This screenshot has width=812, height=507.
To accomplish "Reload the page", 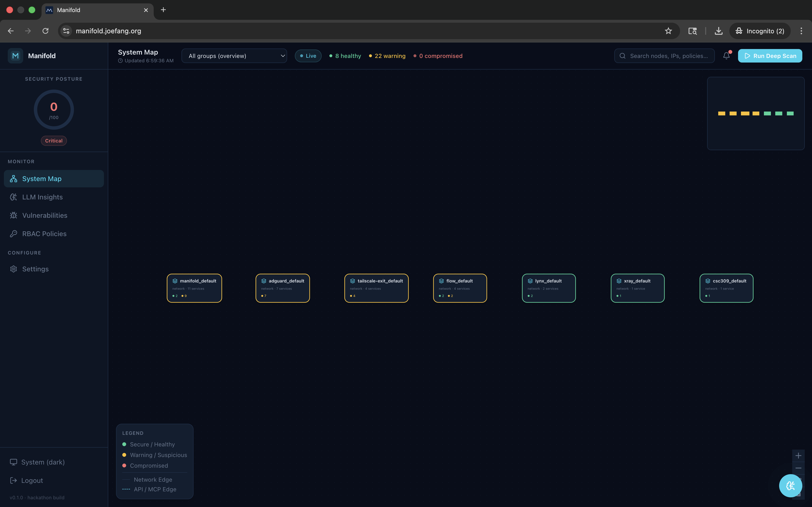I will pyautogui.click(x=45, y=31).
